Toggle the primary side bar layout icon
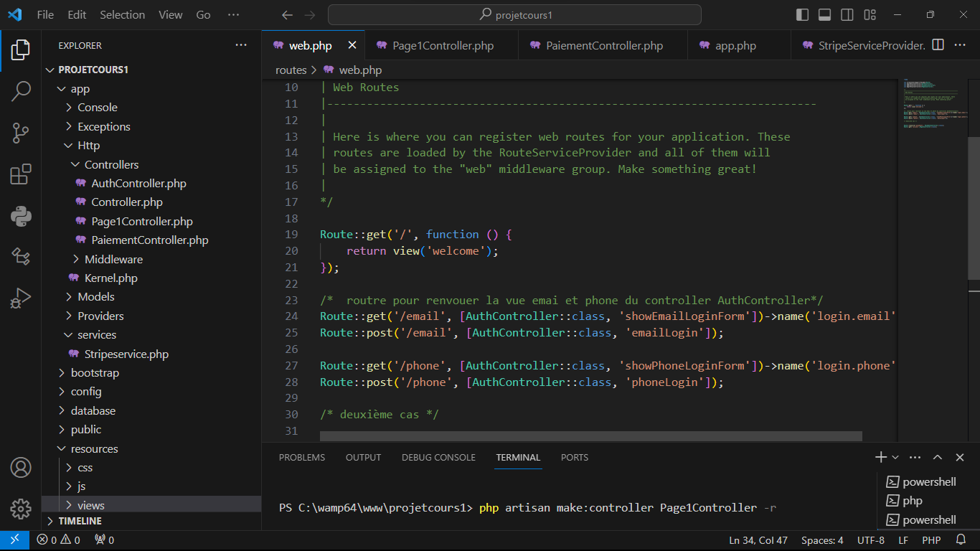This screenshot has height=551, width=980. click(803, 15)
